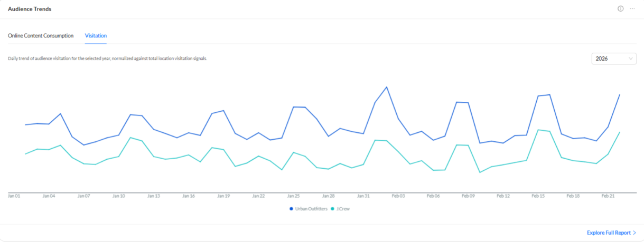
Task: Click the Feb 12 x-axis date label
Action: 503,196
